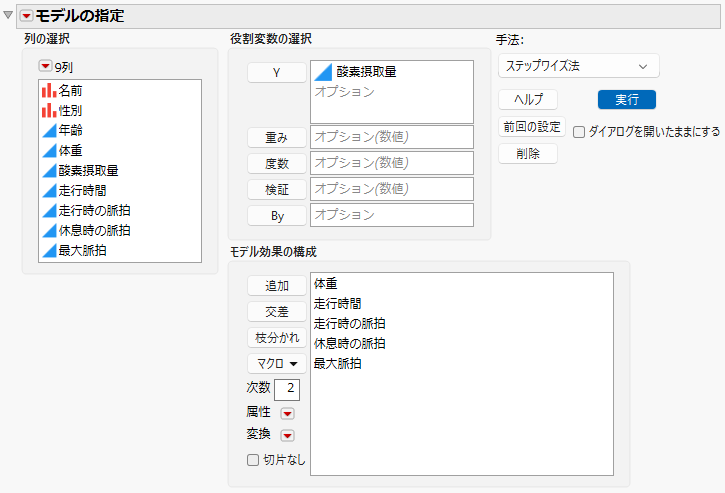Click the 削除 button
The width and height of the screenshot is (725, 493).
coord(528,154)
